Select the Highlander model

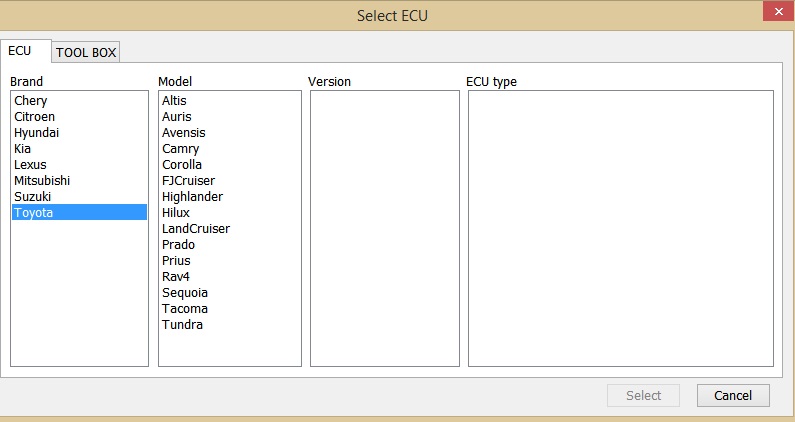(192, 197)
